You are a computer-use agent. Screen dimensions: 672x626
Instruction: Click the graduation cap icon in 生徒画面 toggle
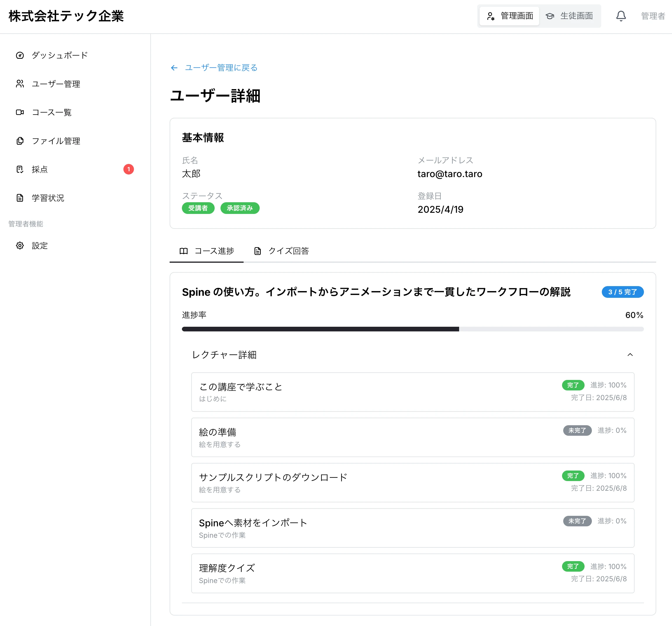550,16
